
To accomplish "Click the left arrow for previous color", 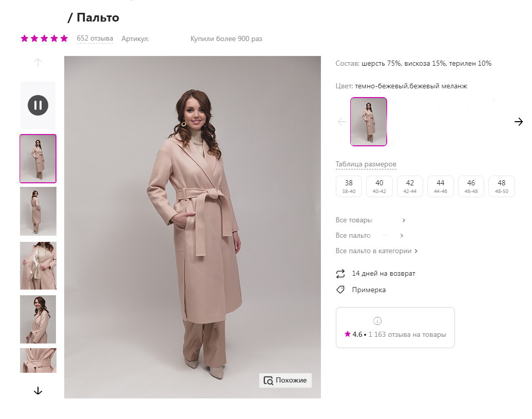I will tap(342, 122).
